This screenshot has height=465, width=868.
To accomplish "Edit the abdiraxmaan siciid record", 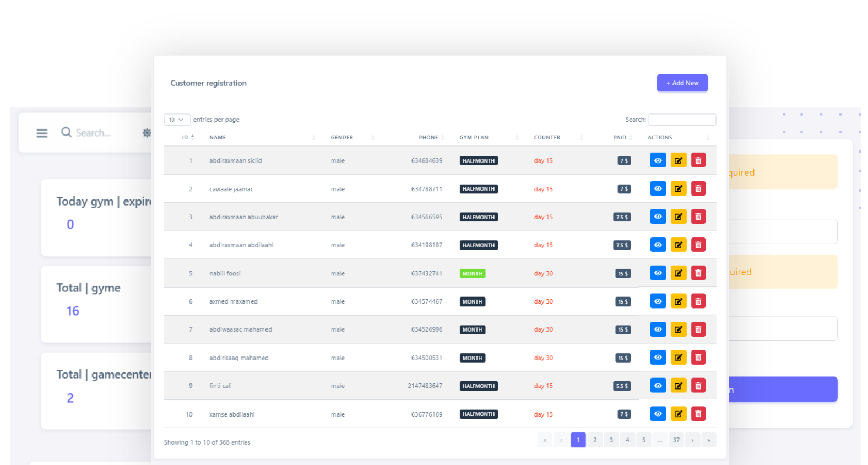I will point(679,160).
